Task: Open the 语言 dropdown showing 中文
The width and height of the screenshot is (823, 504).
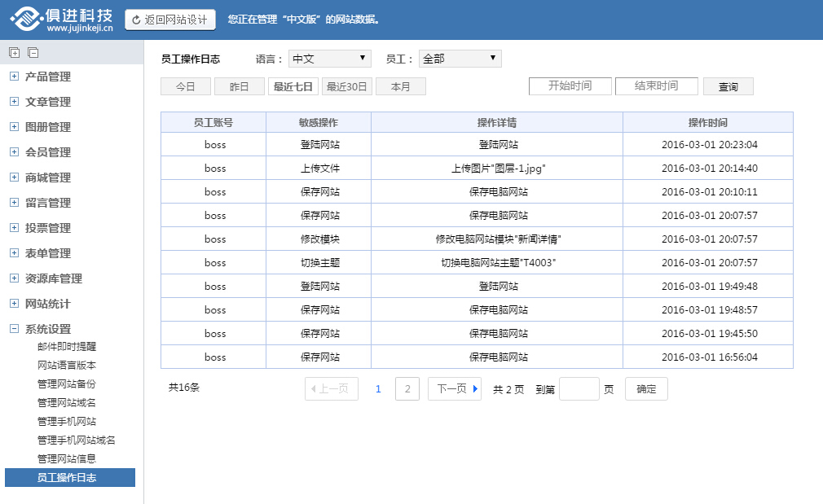Action: [x=329, y=59]
